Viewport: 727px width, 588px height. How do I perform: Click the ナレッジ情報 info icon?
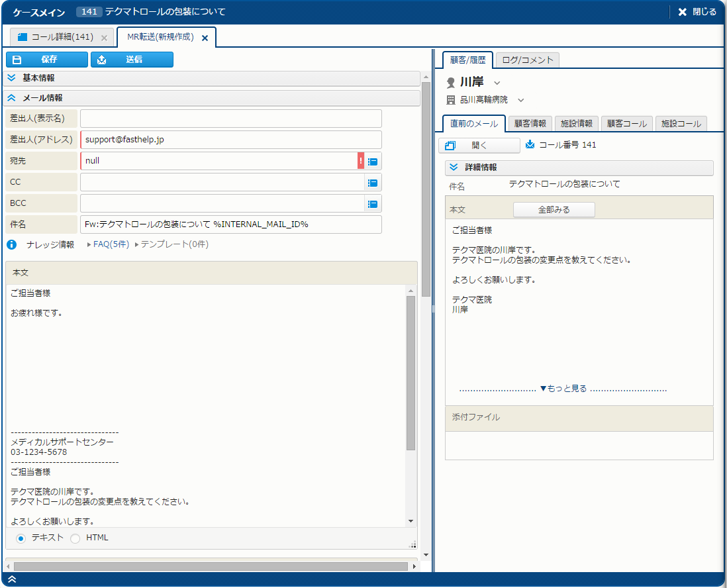[x=11, y=244]
